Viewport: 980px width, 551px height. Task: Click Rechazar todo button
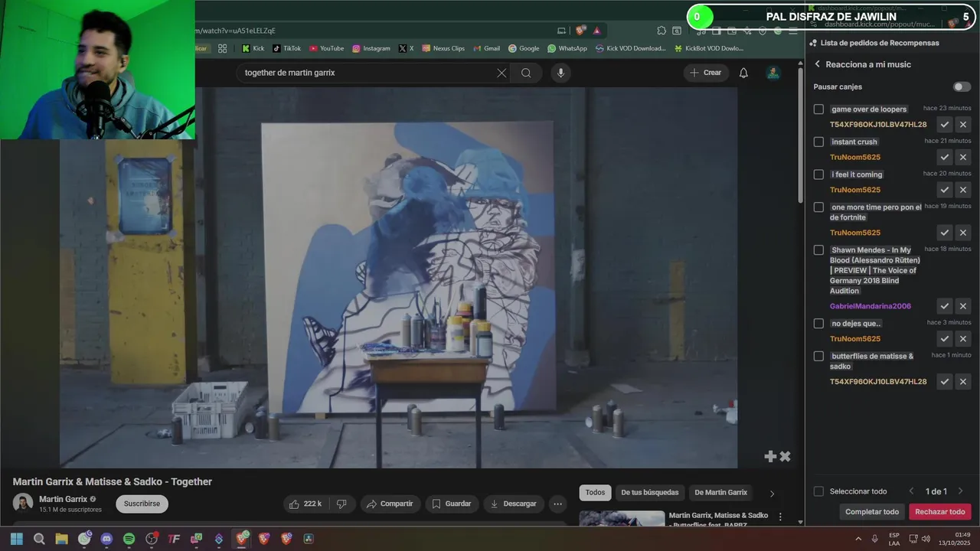point(939,512)
